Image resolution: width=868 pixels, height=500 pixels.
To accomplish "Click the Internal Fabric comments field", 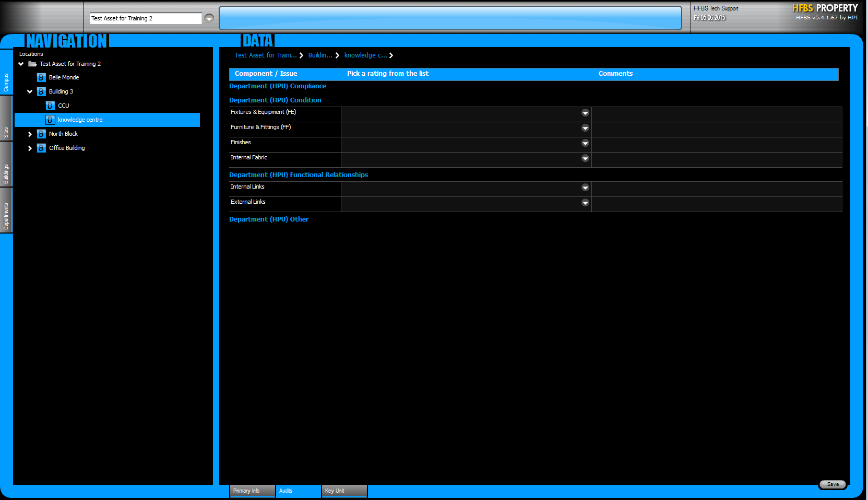I will [x=716, y=159].
